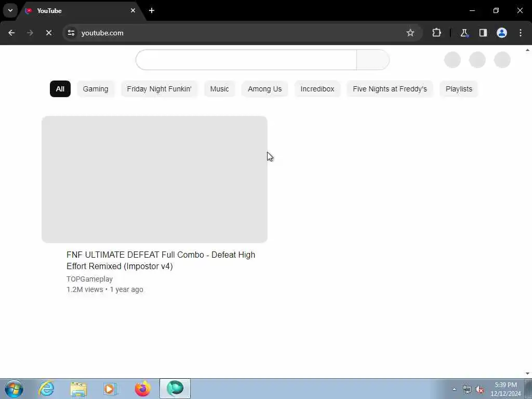Open the taskbar clock and date
This screenshot has height=399, width=532.
click(x=506, y=389)
